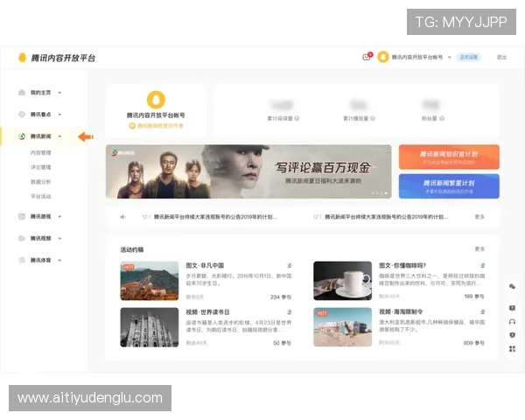This screenshot has width=525, height=420.
Task: Click the WeChat chat icon on right edge
Action: (512, 286)
